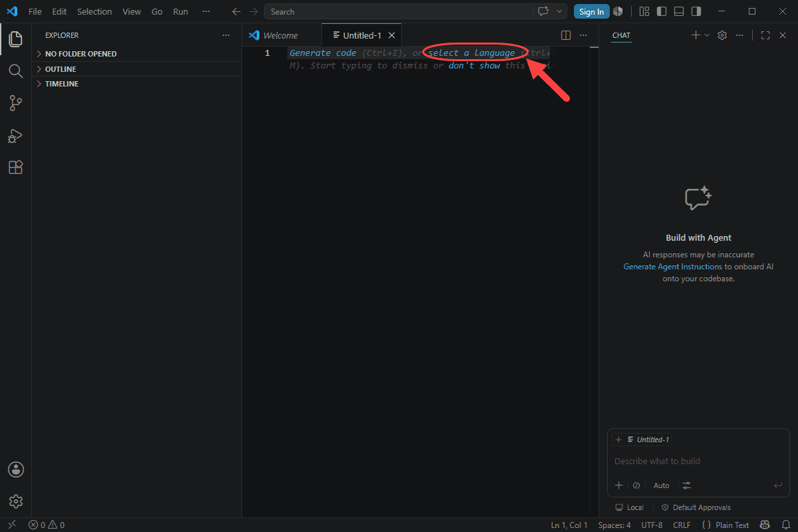The image size is (798, 532).
Task: Click the CRLF end-of-line indicator
Action: point(682,525)
